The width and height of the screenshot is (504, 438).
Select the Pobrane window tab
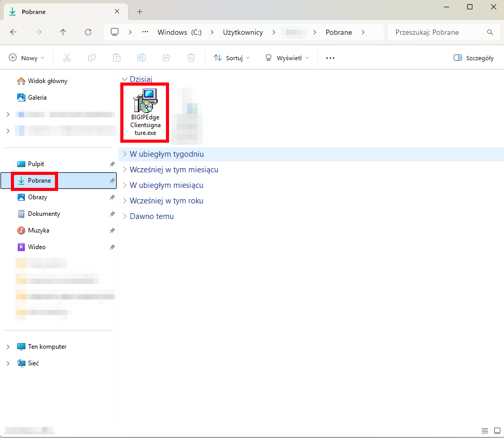[65, 12]
